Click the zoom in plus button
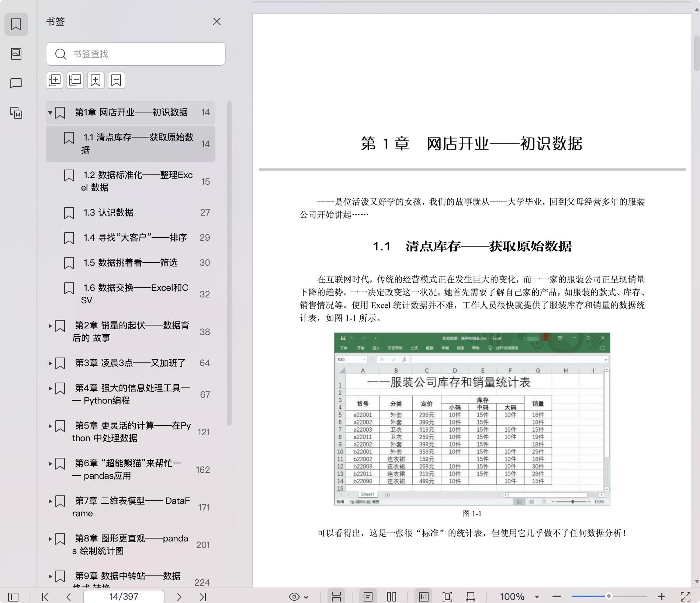The height and width of the screenshot is (603, 700). pyautogui.click(x=662, y=597)
